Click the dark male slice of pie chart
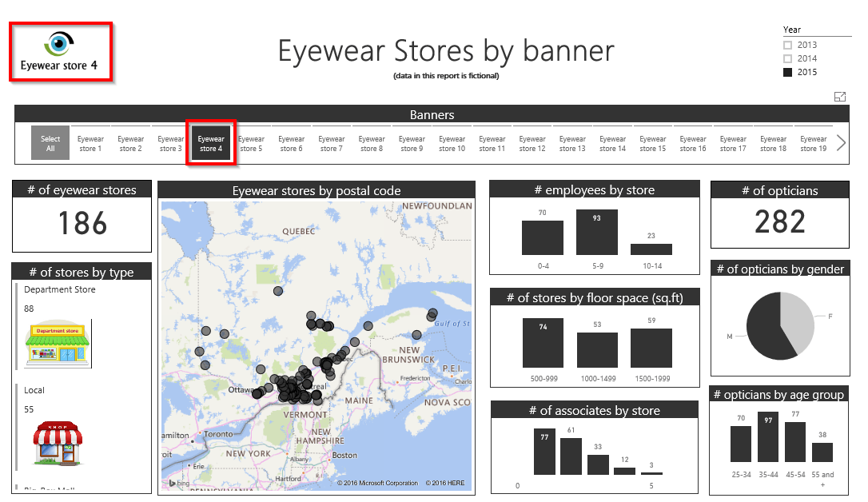Viewport: 868px width, 502px height. click(767, 328)
